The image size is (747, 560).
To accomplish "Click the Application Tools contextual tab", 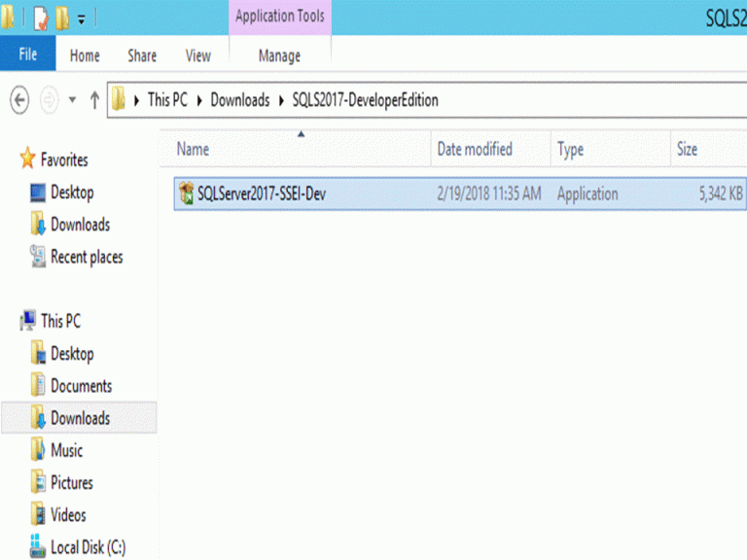I will tap(280, 17).
